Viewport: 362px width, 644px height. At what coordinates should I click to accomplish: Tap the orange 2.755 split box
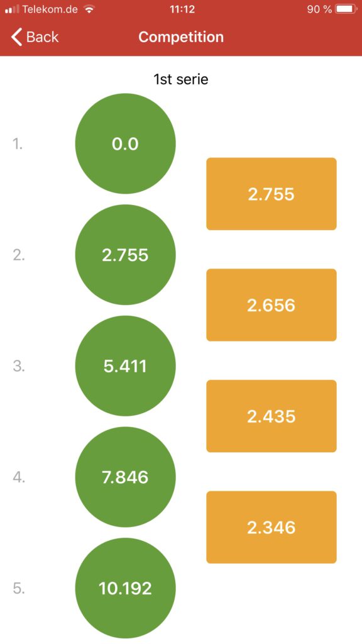click(271, 194)
